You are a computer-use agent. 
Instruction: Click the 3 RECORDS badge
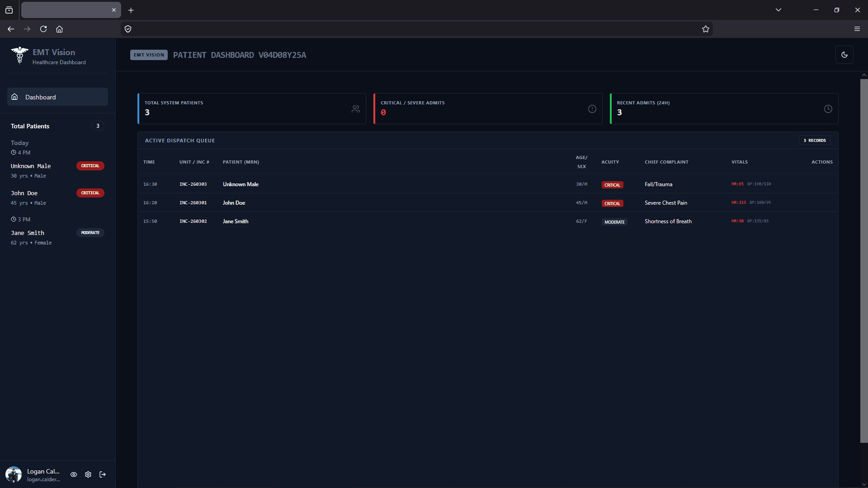tap(815, 141)
